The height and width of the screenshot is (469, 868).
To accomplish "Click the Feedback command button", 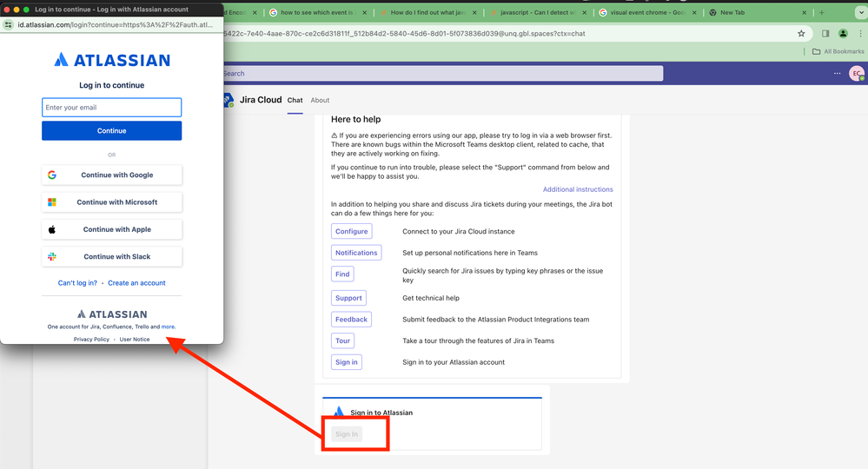I will pos(352,319).
